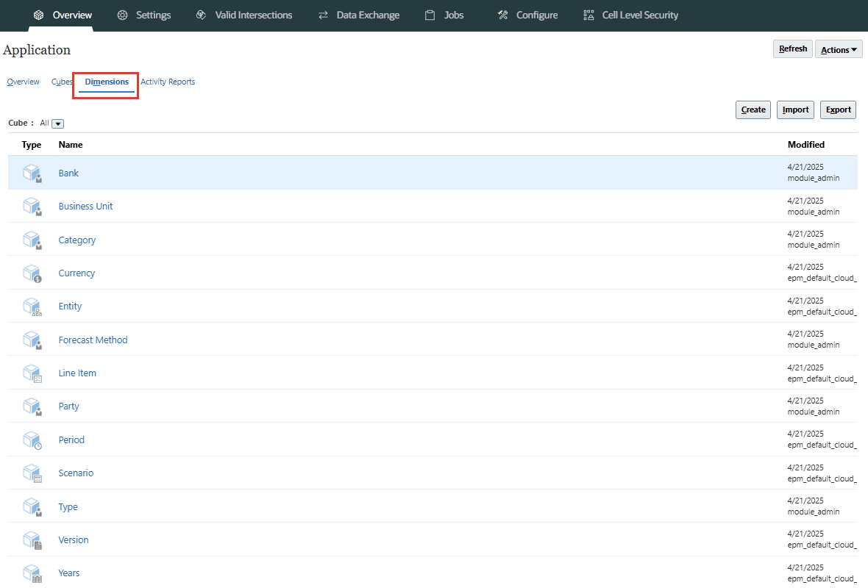
Task: Click the Create button
Action: (x=753, y=110)
